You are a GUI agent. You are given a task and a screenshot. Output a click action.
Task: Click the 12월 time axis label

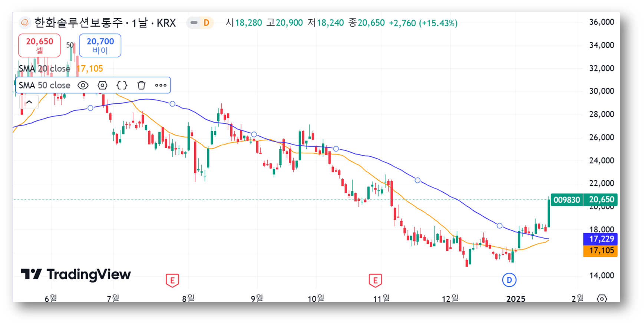pyautogui.click(x=450, y=298)
